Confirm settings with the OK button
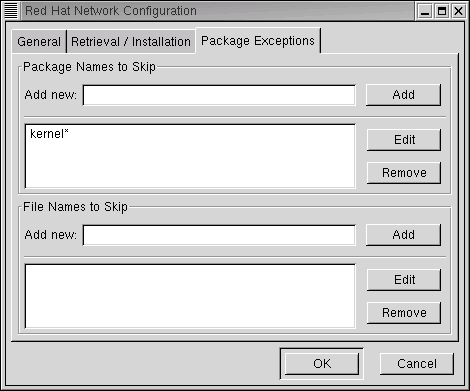This screenshot has width=470, height=391. tap(322, 364)
